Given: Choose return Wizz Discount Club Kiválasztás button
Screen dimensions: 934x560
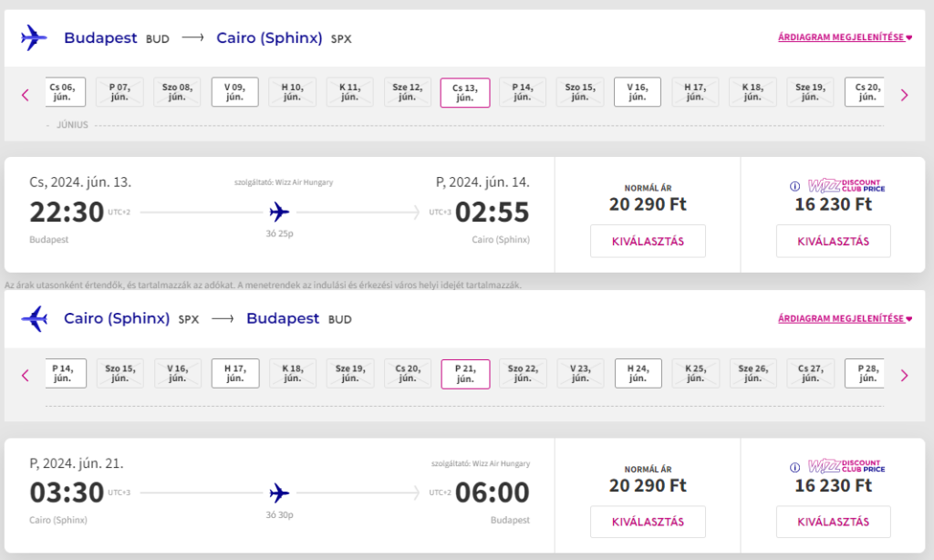Looking at the screenshot, I should (833, 522).
